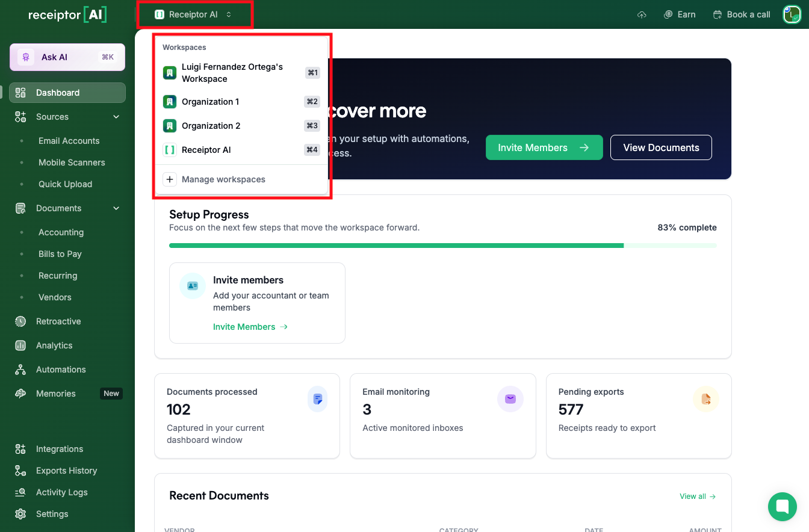Viewport: 809px width, 532px height.
Task: Select Quick Upload in the sidebar
Action: click(x=65, y=184)
